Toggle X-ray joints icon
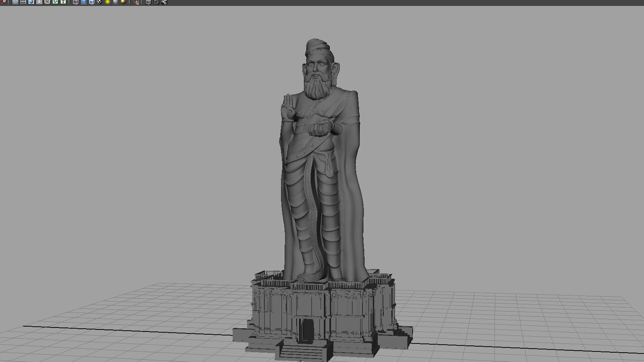The image size is (644, 362). pos(164,2)
